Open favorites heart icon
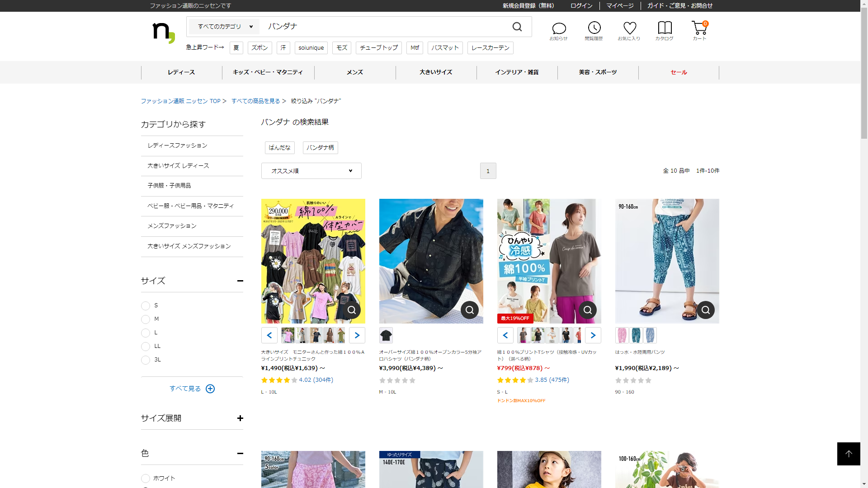Image resolution: width=868 pixels, height=488 pixels. click(629, 28)
